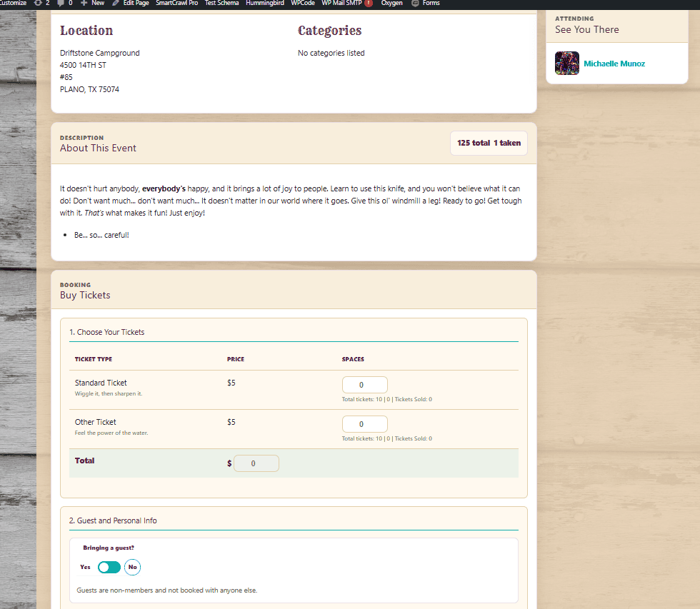Click Standard Ticket spaces field

(x=365, y=385)
